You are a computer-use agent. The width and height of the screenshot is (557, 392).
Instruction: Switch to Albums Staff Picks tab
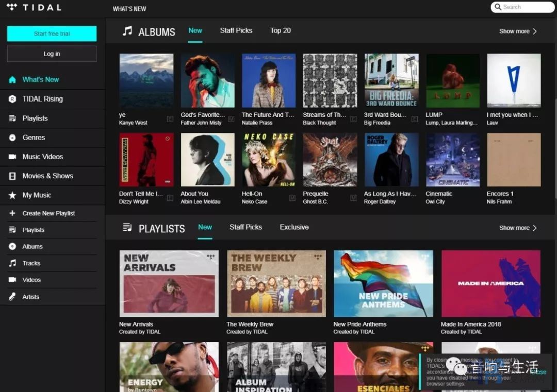(x=236, y=30)
